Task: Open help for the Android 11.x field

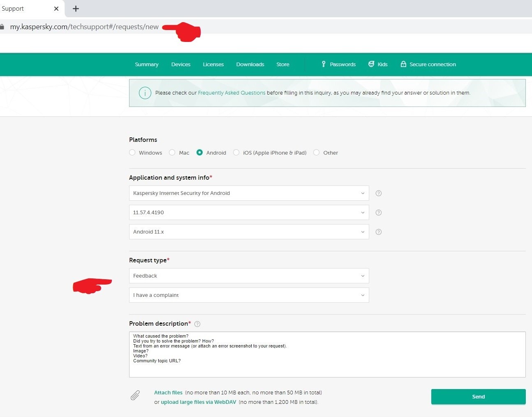Action: click(379, 232)
